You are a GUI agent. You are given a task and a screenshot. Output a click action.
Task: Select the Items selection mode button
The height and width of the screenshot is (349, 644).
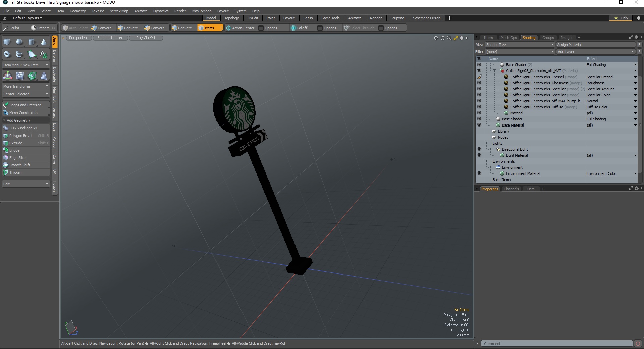tap(210, 28)
